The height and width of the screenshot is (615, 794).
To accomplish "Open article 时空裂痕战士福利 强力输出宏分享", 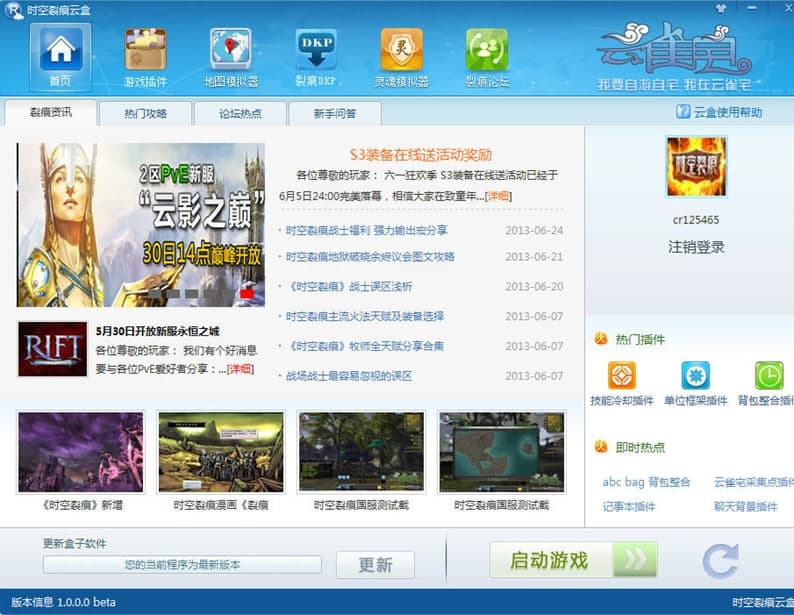I will pyautogui.click(x=366, y=231).
